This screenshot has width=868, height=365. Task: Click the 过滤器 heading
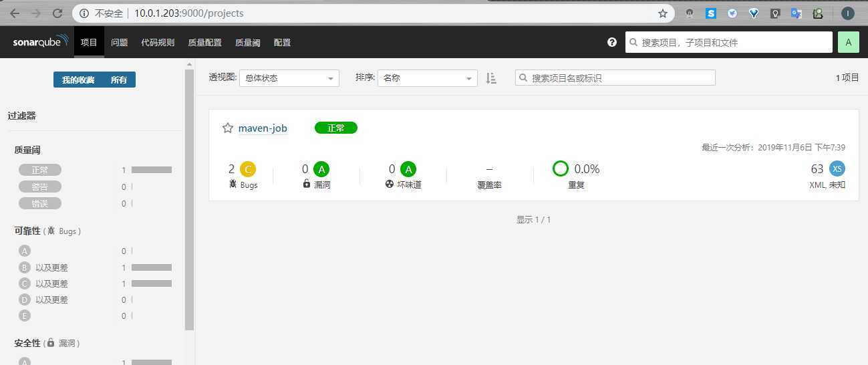click(22, 116)
